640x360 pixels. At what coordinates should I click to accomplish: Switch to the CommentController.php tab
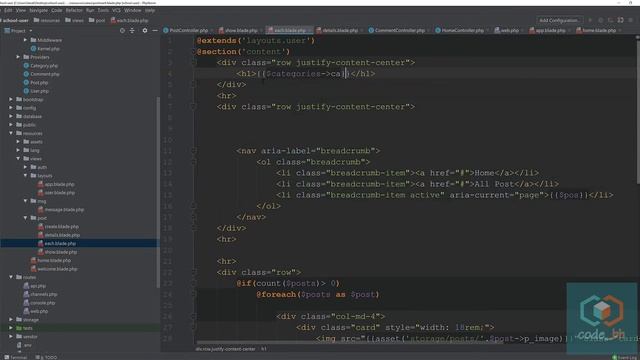click(x=399, y=30)
